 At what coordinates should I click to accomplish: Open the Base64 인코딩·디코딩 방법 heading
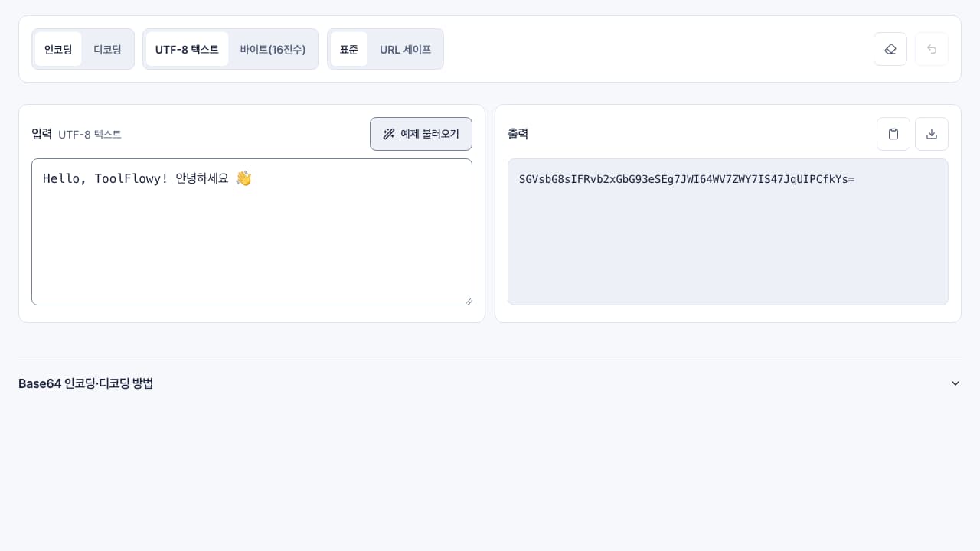86,383
